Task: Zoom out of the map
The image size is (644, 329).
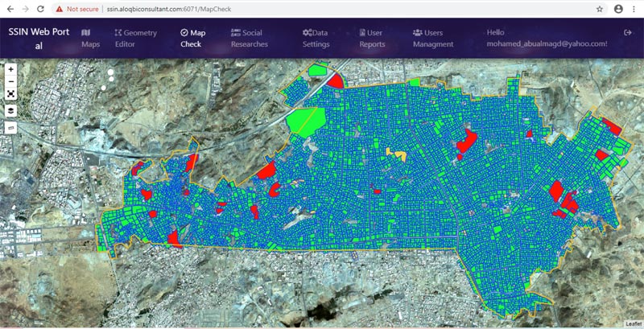Action: 11,81
